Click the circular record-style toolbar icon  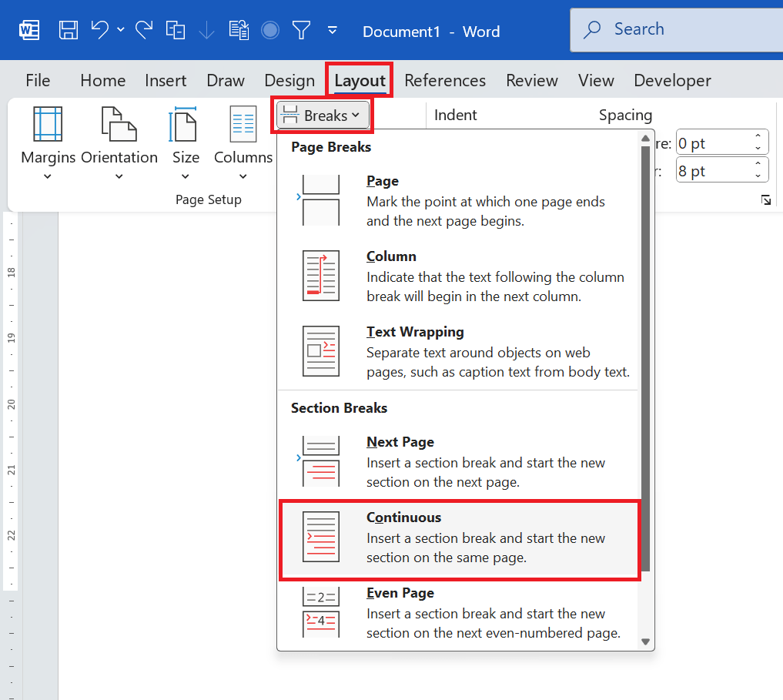tap(270, 31)
